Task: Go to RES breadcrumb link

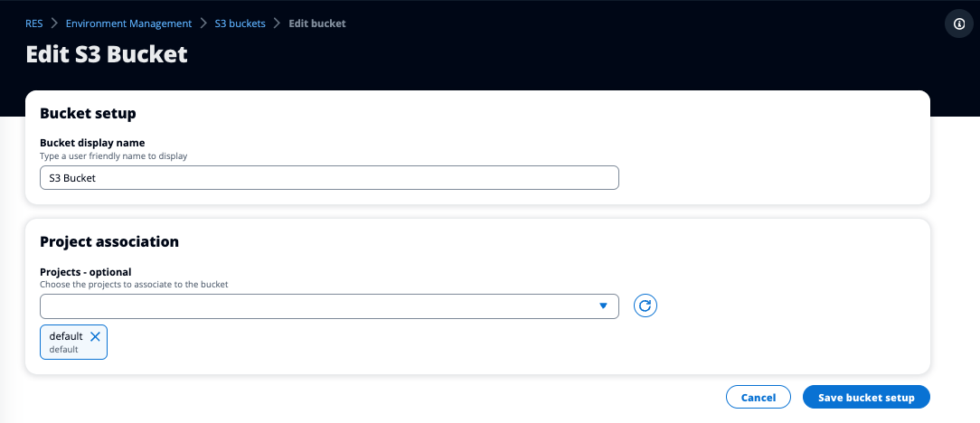Action: 33,23
